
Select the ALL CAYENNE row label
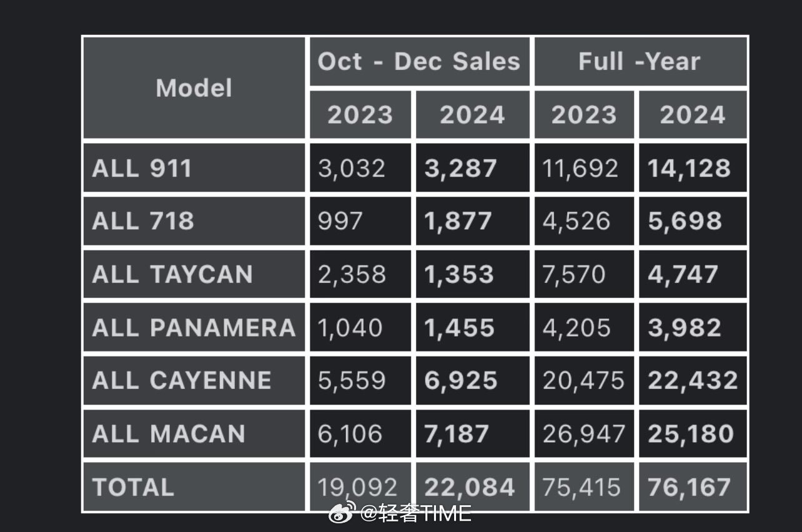pyautogui.click(x=194, y=380)
